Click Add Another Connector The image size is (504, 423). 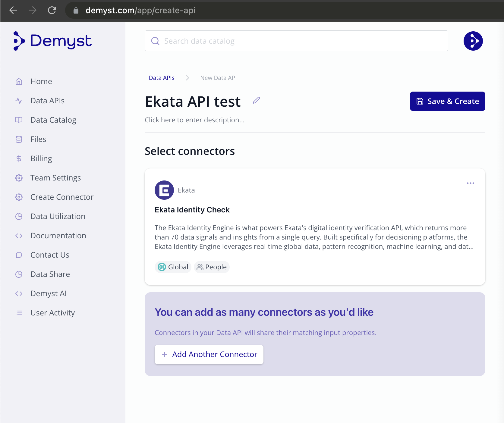coord(209,355)
